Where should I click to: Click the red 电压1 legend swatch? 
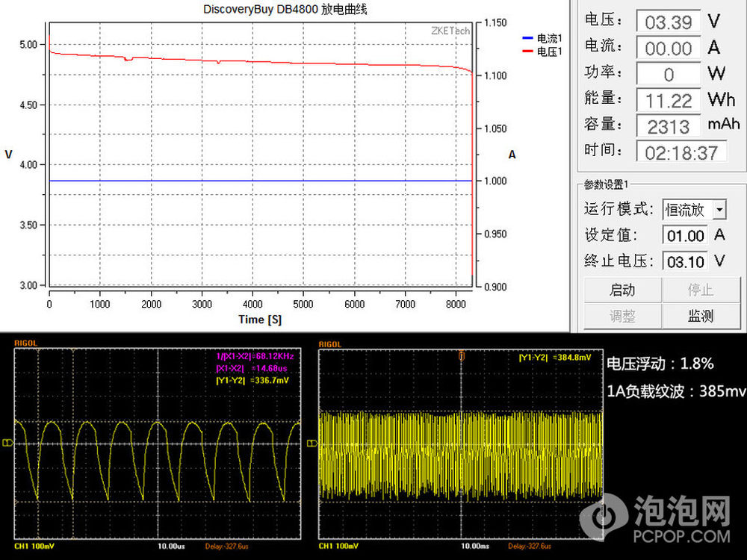[527, 51]
